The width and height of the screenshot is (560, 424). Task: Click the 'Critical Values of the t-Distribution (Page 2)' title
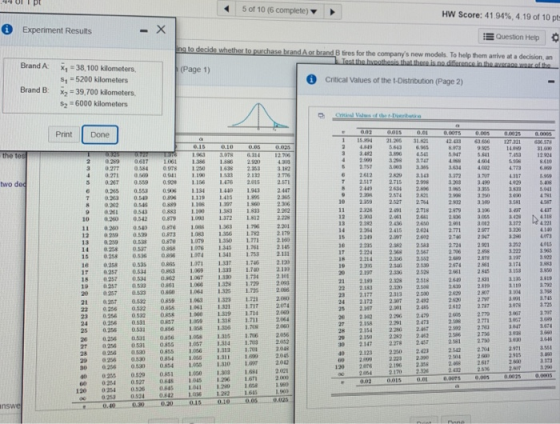click(394, 81)
